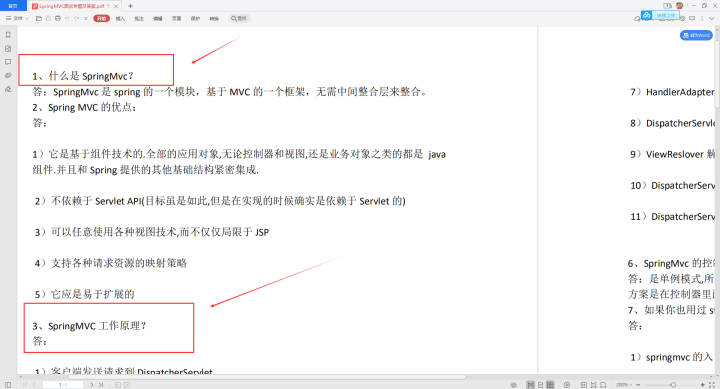Click the search box in the ribbon
Screen dimensions: 720x389
(239, 18)
